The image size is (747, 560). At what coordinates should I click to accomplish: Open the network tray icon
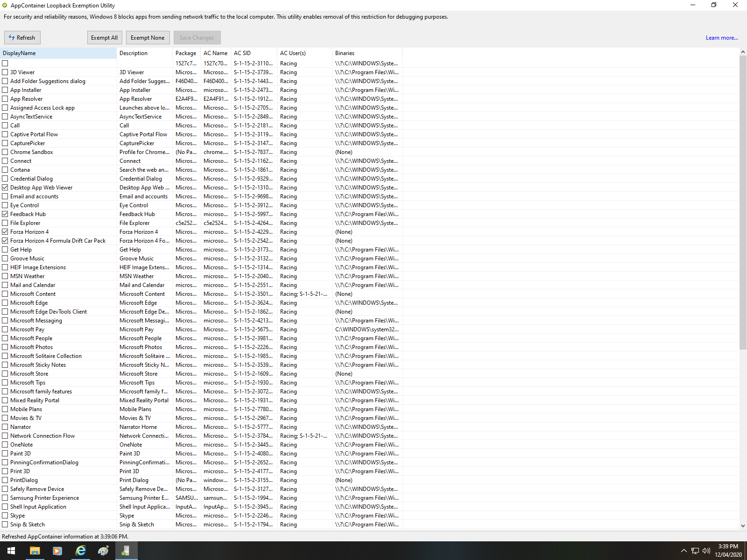tap(695, 551)
